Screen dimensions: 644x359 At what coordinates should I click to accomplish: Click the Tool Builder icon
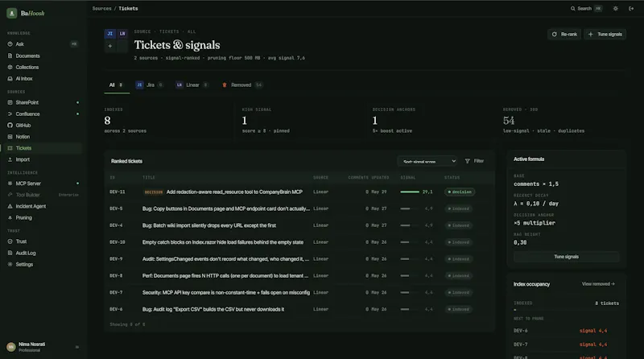pyautogui.click(x=10, y=195)
